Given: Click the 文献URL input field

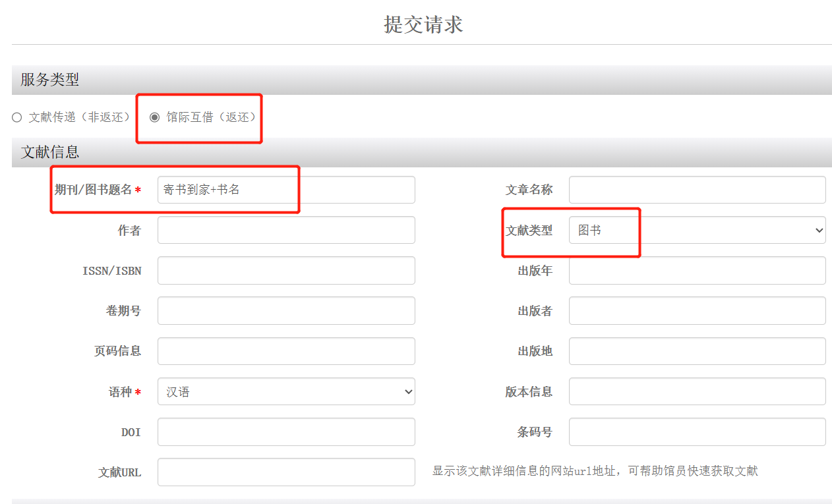Looking at the screenshot, I should point(286,472).
